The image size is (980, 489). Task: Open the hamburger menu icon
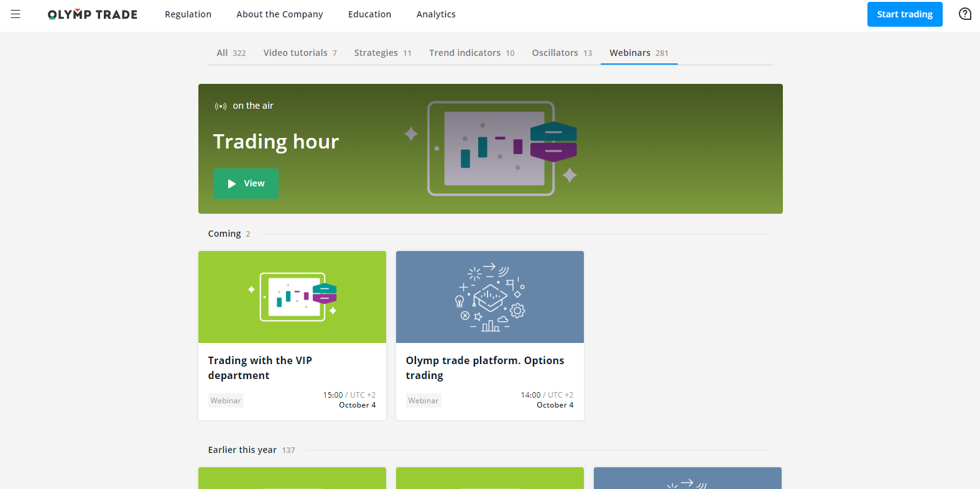click(x=16, y=14)
